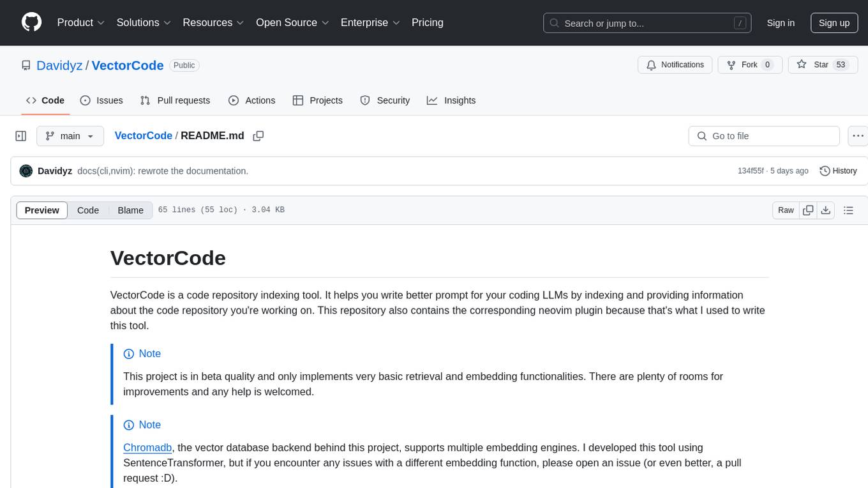This screenshot has height=488, width=868.
Task: Click the fork count badge 0
Action: point(768,65)
